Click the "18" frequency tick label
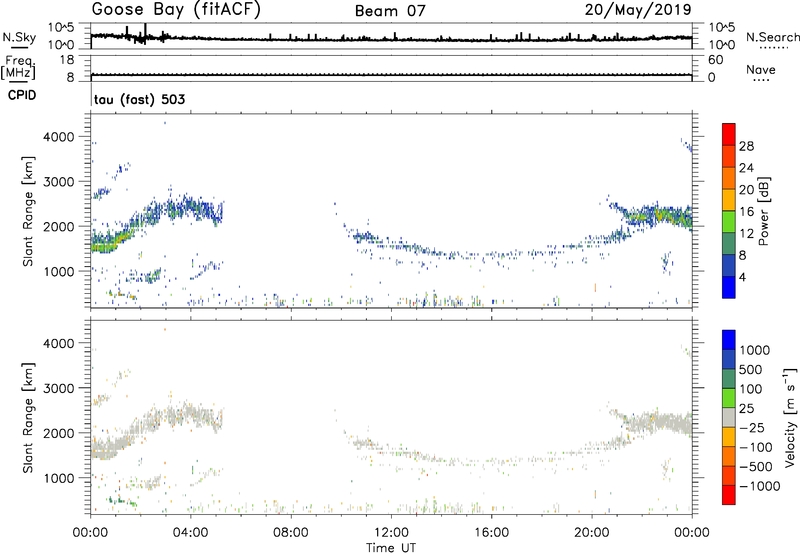The image size is (800, 554). pyautogui.click(x=67, y=60)
